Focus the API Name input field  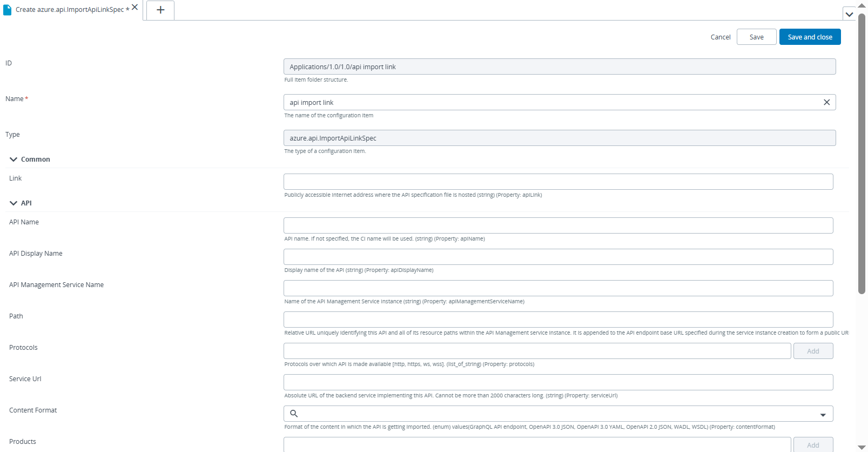coord(558,225)
